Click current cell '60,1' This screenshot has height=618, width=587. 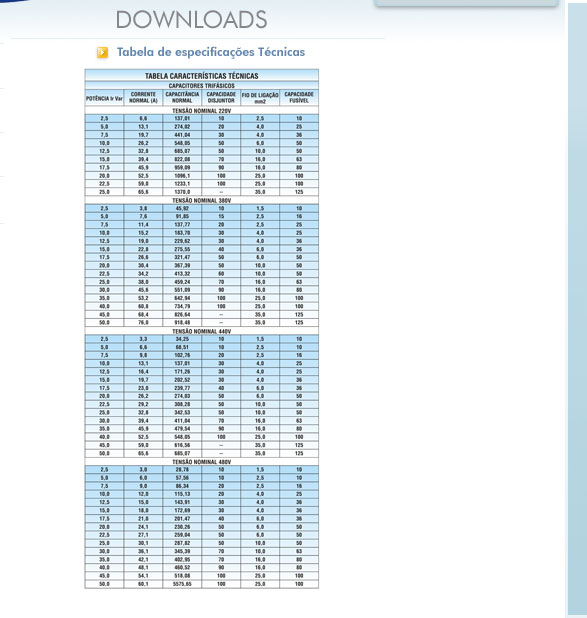point(143,584)
